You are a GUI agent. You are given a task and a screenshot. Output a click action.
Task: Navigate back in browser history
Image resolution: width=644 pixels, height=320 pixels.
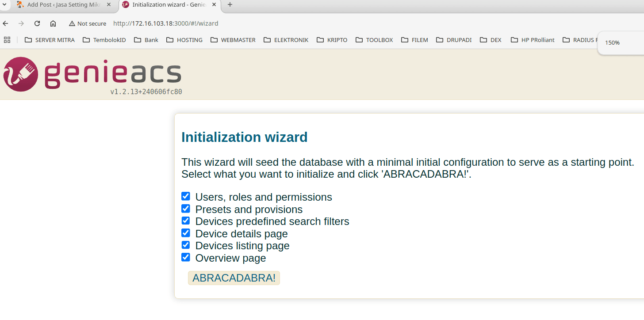[x=5, y=23]
